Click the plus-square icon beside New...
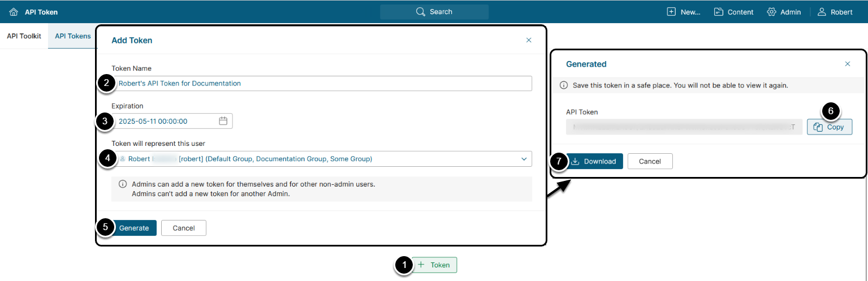The height and width of the screenshot is (281, 868). point(671,12)
